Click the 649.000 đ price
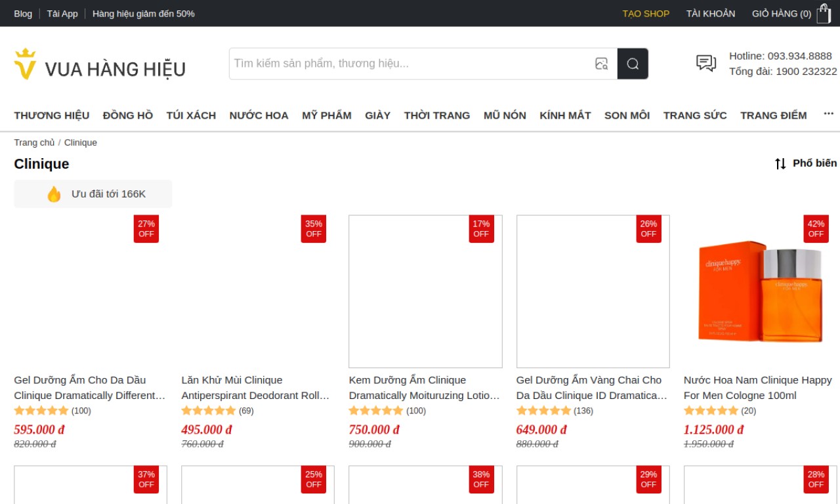The width and height of the screenshot is (840, 504). [x=541, y=430]
